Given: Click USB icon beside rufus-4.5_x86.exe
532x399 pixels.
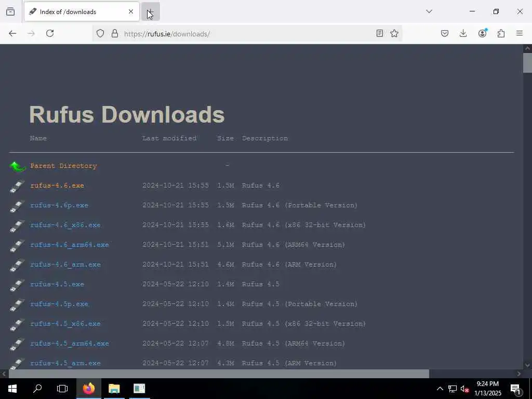Looking at the screenshot, I should tap(17, 324).
